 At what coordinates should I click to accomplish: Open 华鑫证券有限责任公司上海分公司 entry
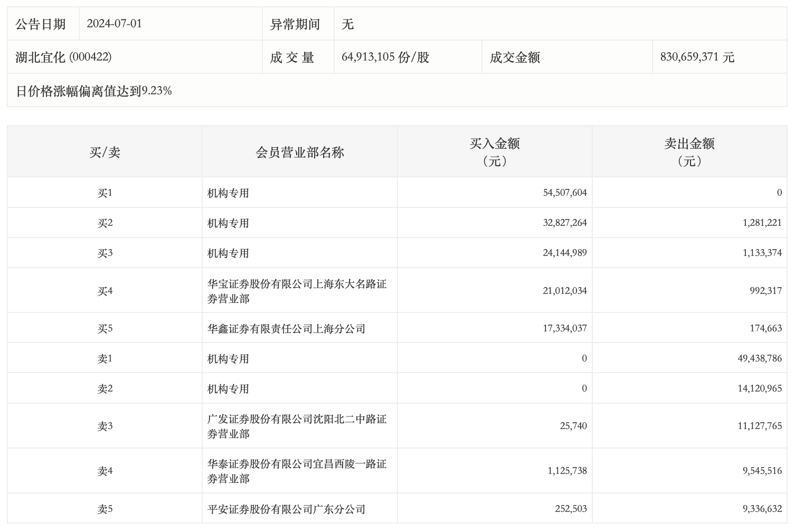(286, 329)
